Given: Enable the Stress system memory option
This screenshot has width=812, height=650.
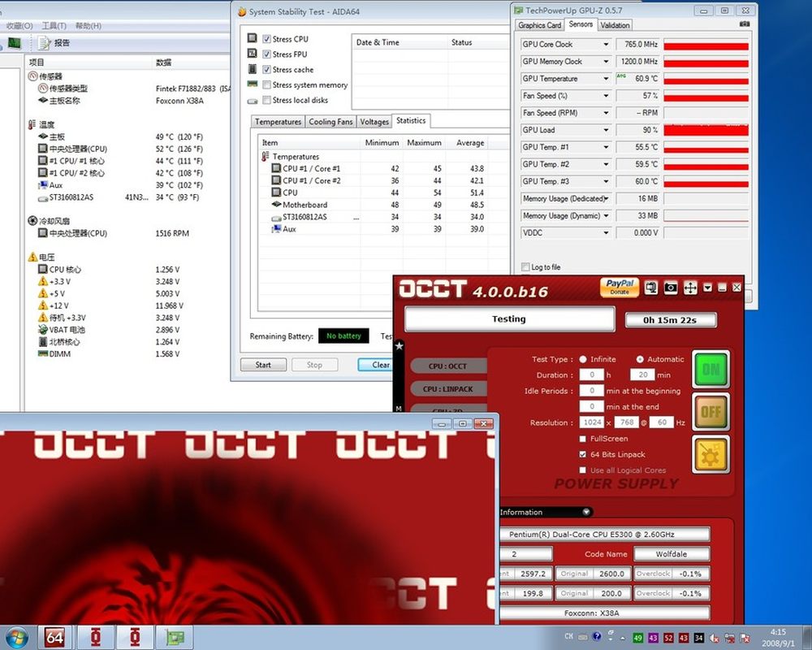Looking at the screenshot, I should (x=266, y=85).
